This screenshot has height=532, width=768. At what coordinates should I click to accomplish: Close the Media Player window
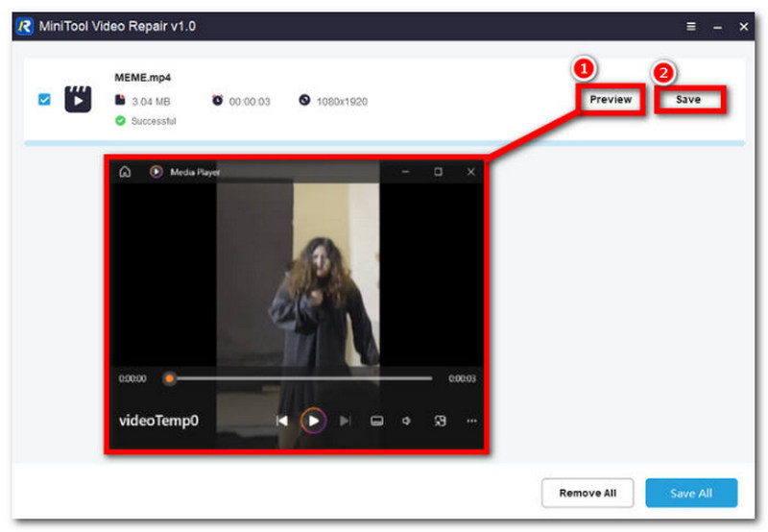click(x=470, y=172)
